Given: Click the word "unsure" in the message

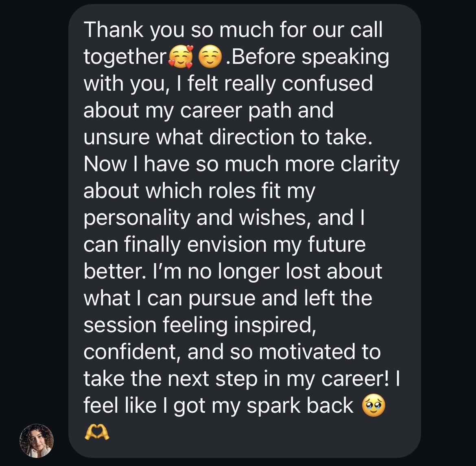Looking at the screenshot, I should click(116, 137).
